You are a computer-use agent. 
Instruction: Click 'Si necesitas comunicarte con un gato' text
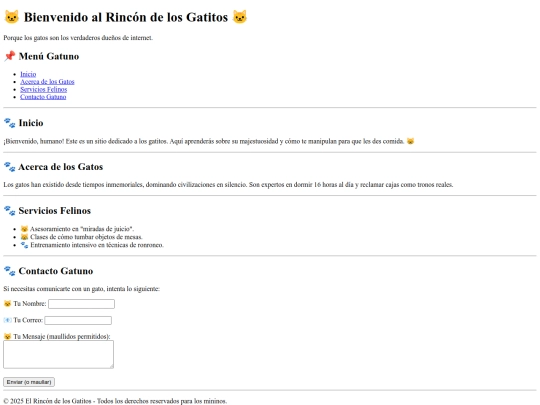82,289
